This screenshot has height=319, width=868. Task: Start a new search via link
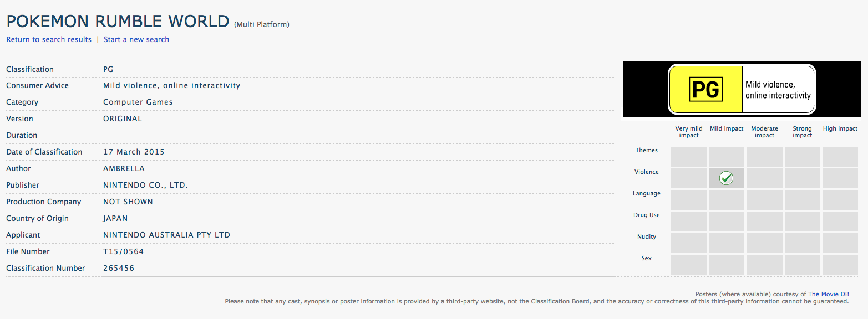pyautogui.click(x=136, y=39)
